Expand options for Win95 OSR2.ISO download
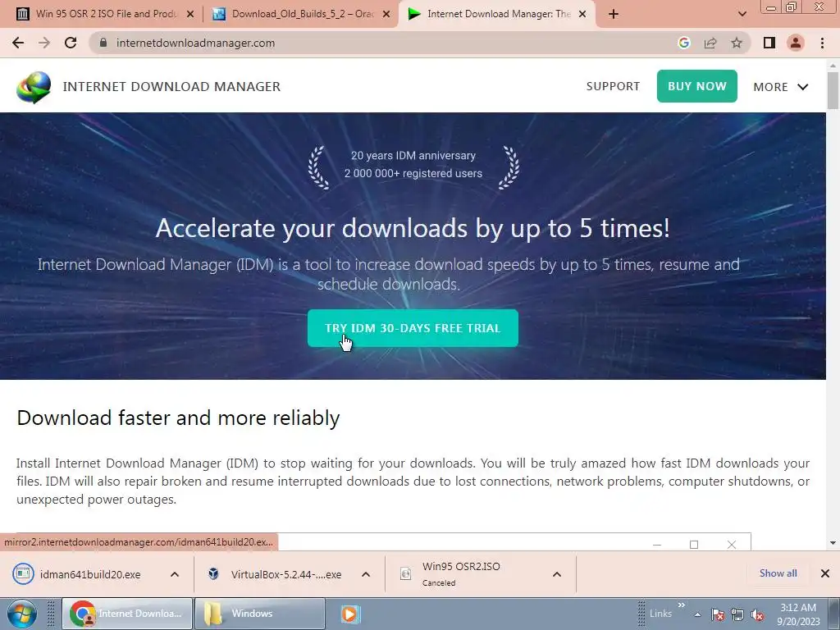This screenshot has height=630, width=840. (x=557, y=574)
